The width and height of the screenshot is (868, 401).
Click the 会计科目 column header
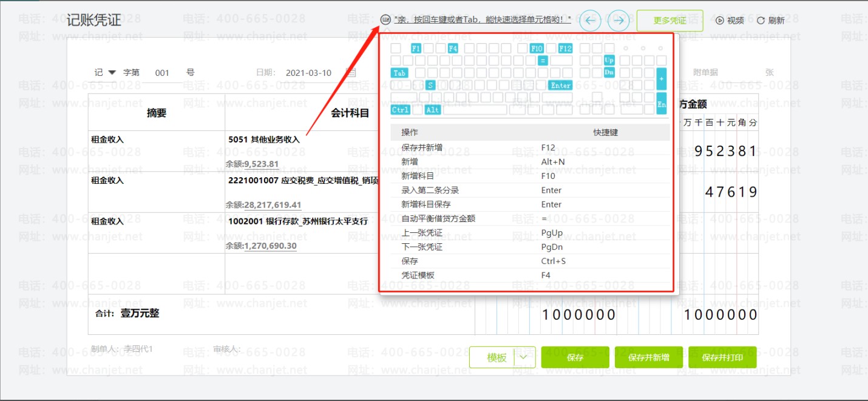(x=350, y=113)
